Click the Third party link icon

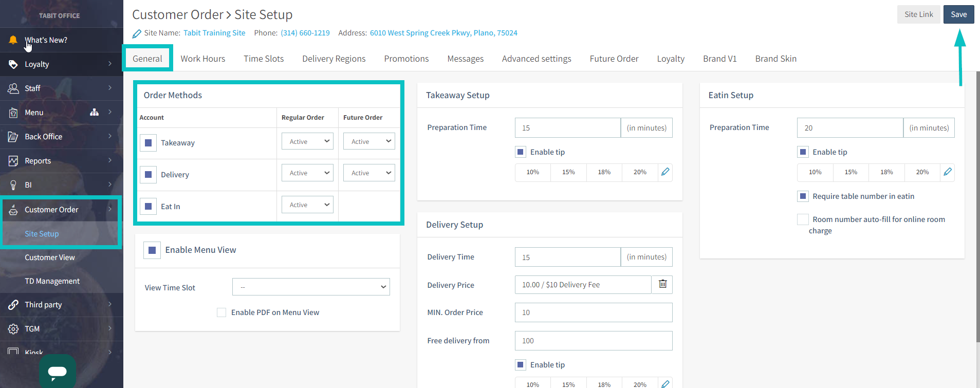point(13,305)
